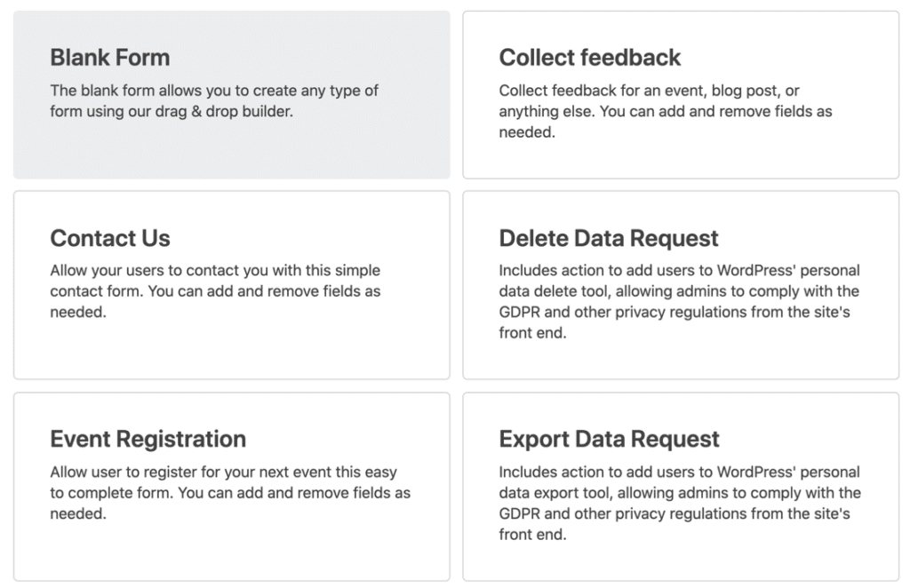Click the Delete Data Request title
This screenshot has width=910, height=588.
point(609,238)
